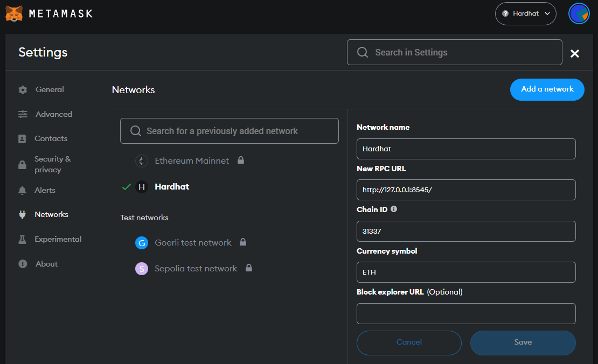
Task: Click the lock icon next to Ethereum Mainnet
Action: pos(241,160)
